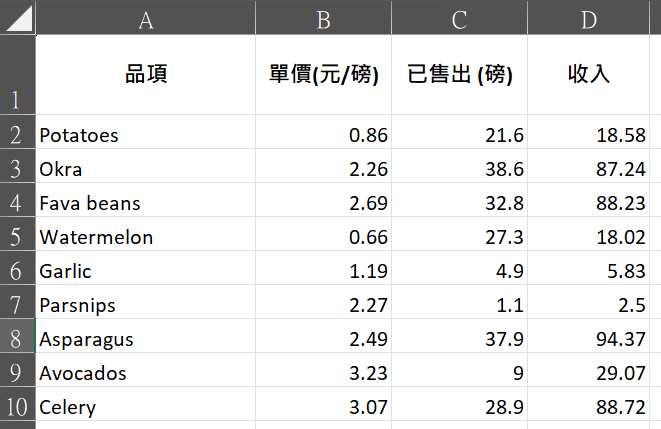Click the 品項 header cell
This screenshot has height=429, width=661.
pos(146,75)
